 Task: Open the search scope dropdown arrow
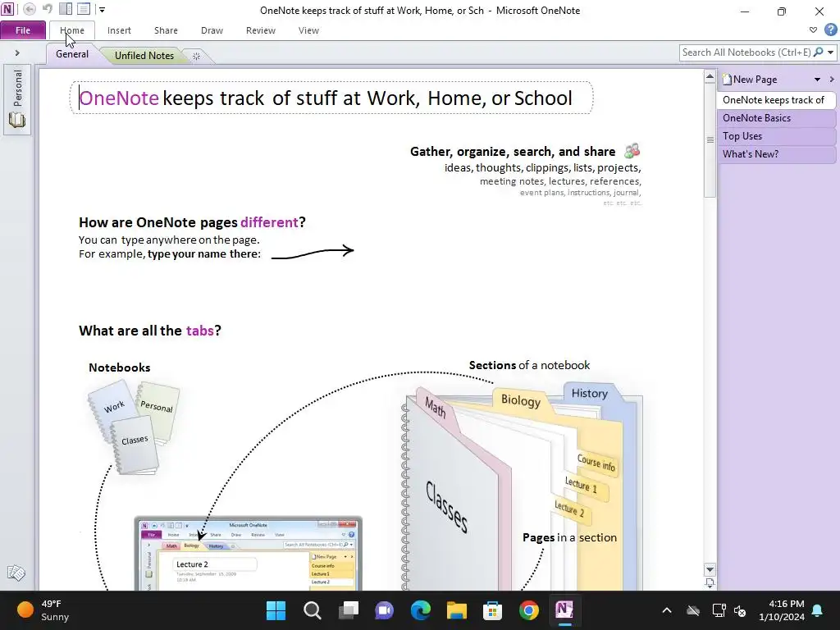[831, 52]
